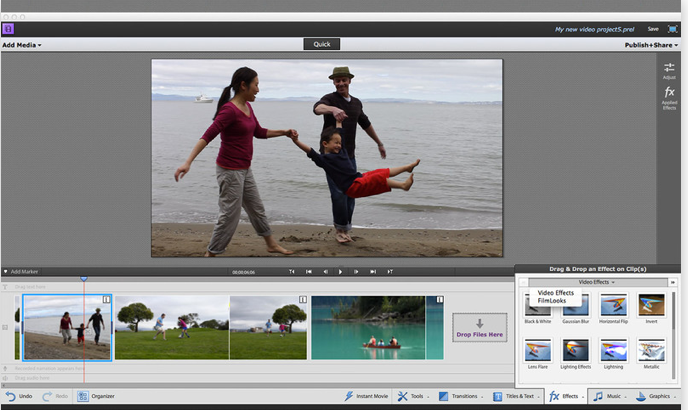Viewport: 688px width, 410px height.
Task: Select the Lightning effect
Action: [x=613, y=354]
